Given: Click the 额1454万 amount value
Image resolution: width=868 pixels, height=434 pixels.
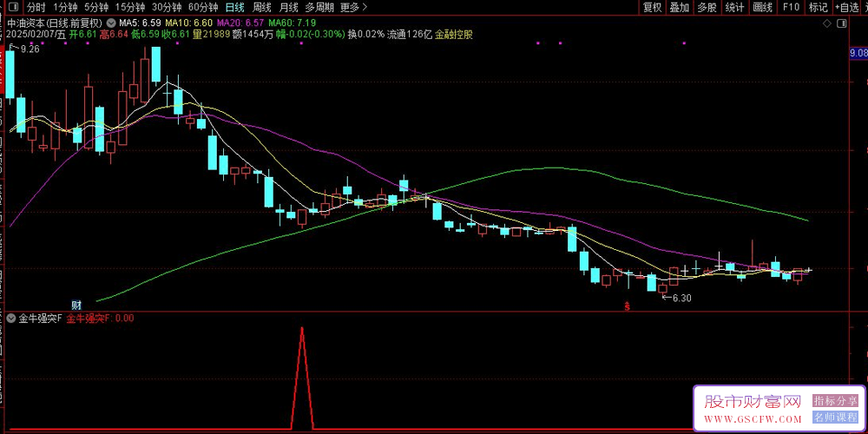Looking at the screenshot, I should tap(252, 35).
